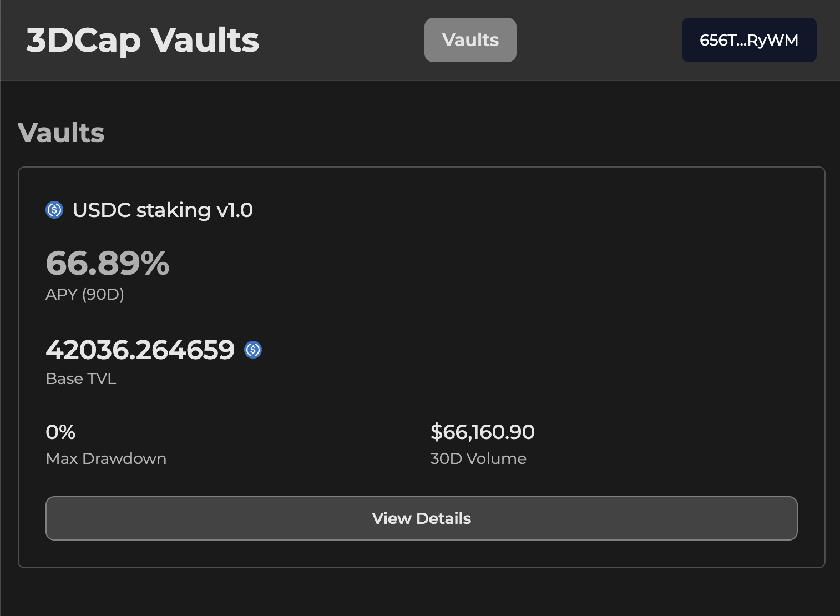Screen dimensions: 840x616
Task: Click the USDC coin icon after TVL amount
Action: click(x=253, y=350)
